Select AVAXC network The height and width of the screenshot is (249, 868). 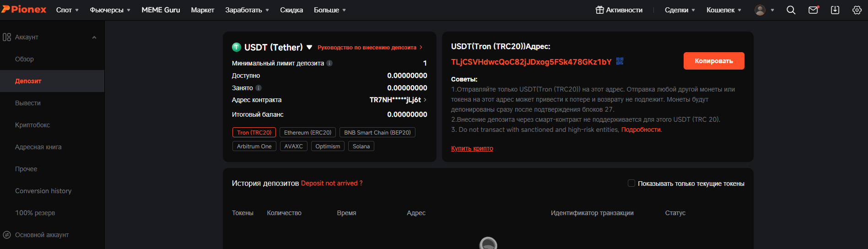[293, 146]
